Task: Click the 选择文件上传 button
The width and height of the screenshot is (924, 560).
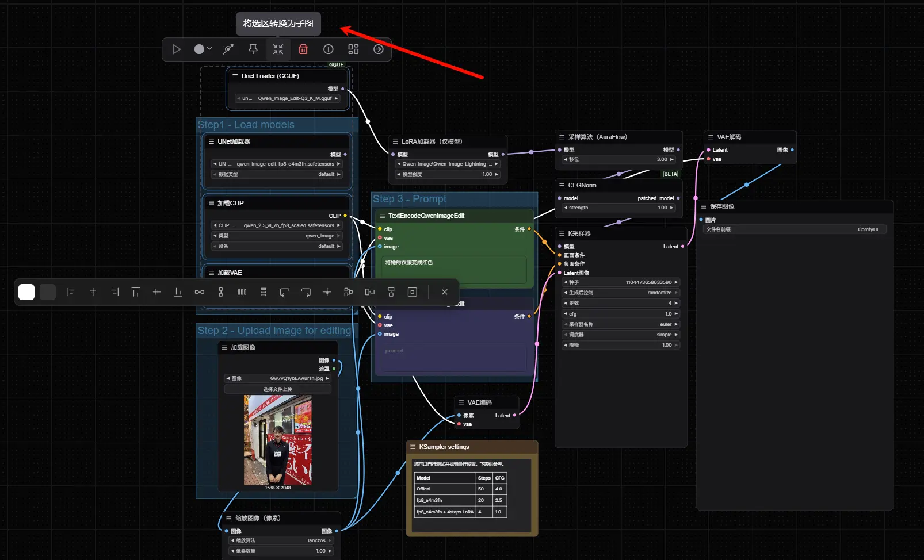Action: tap(277, 389)
